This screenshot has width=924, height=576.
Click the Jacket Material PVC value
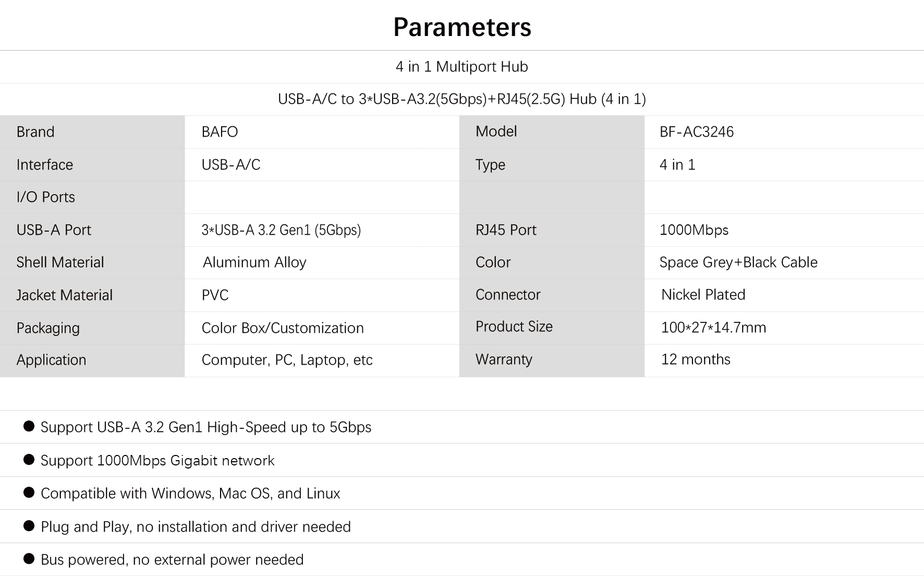click(215, 295)
